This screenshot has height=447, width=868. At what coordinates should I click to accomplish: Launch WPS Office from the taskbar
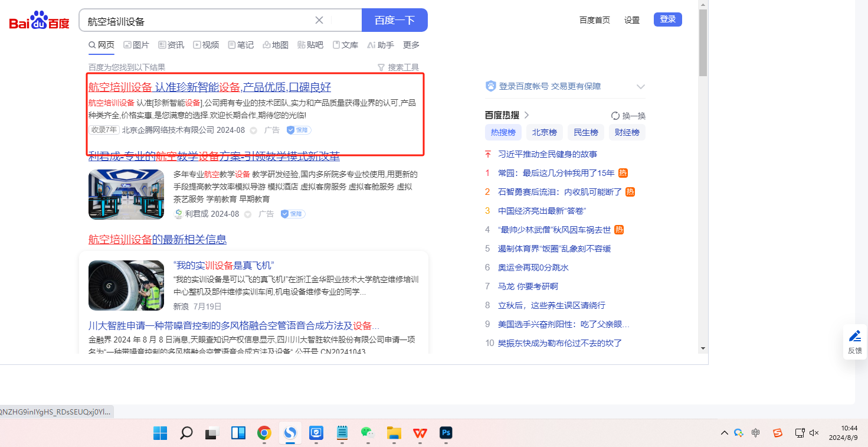(x=420, y=433)
